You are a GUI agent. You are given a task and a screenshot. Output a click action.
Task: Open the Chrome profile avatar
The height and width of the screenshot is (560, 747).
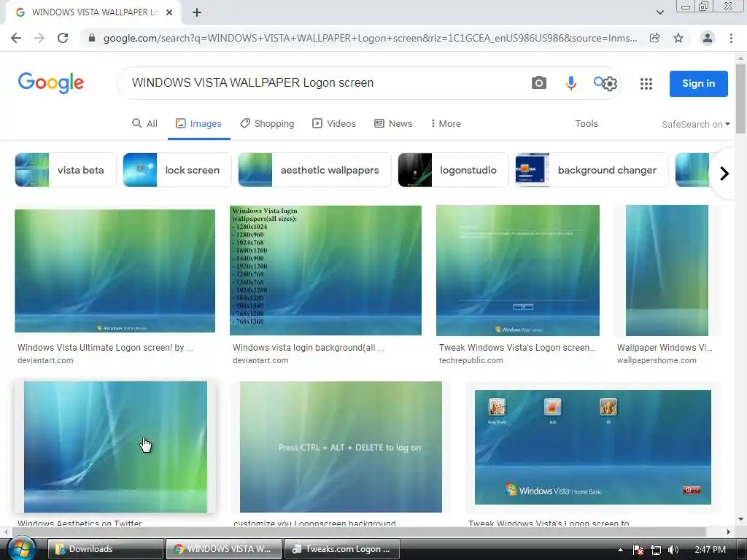pos(708,38)
